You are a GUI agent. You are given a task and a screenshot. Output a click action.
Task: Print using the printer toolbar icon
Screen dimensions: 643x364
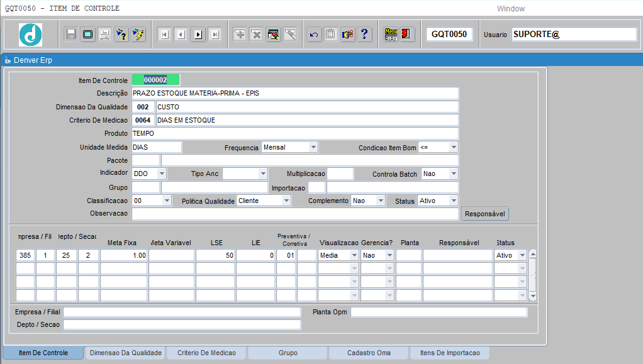[x=104, y=35]
